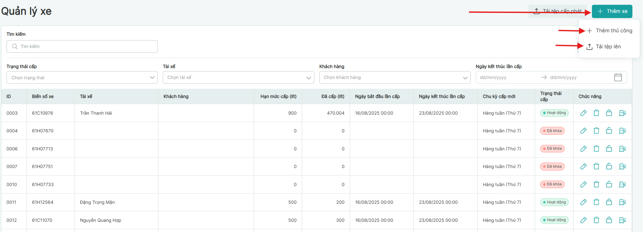
Task: Expand the "Chọn tài xế" driver dropdown
Action: [238, 78]
